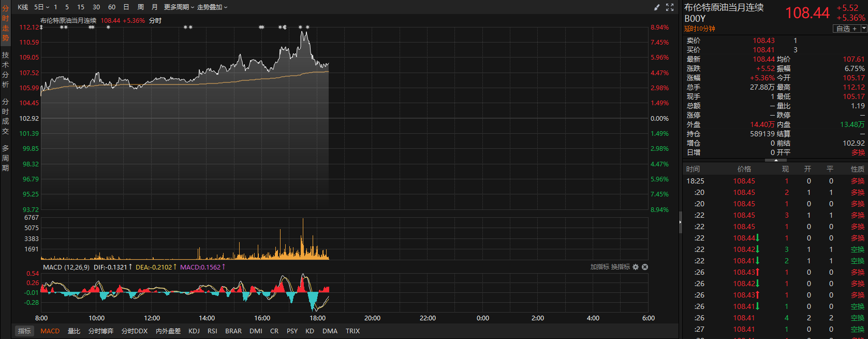Open the 走势叠加 overlay dropdown
This screenshot has width=868, height=339.
coord(212,7)
